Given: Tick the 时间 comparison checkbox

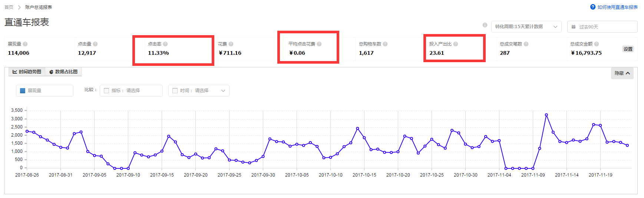Looking at the screenshot, I should (175, 91).
